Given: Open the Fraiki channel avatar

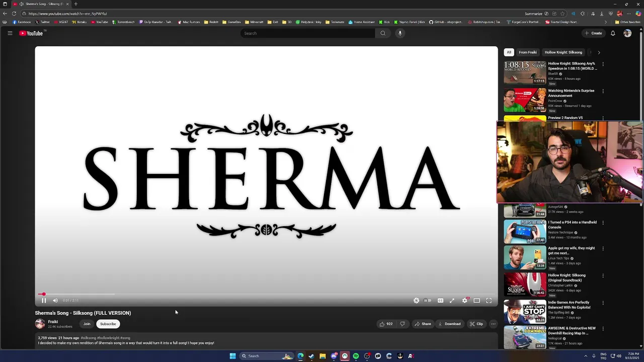Looking at the screenshot, I should 40,324.
